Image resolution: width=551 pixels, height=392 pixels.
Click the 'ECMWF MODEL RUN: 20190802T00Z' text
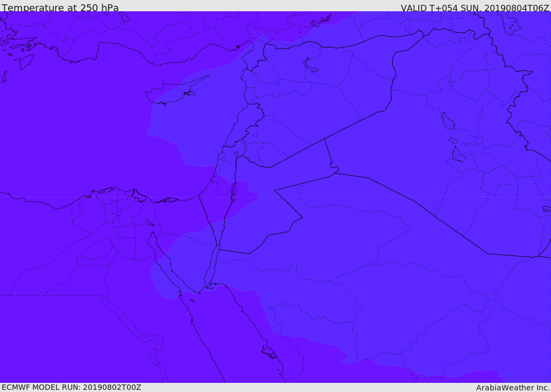[72, 388]
